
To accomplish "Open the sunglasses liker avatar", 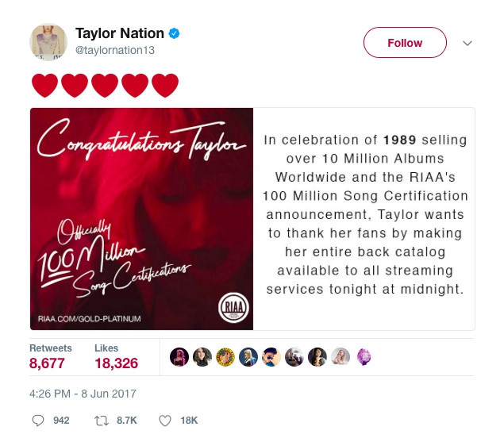I will (271, 357).
